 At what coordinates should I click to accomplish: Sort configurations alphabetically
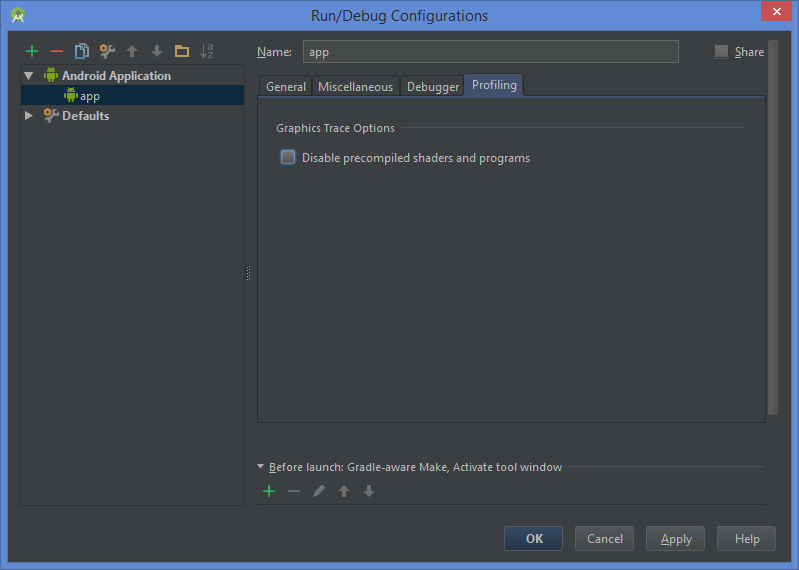206,51
